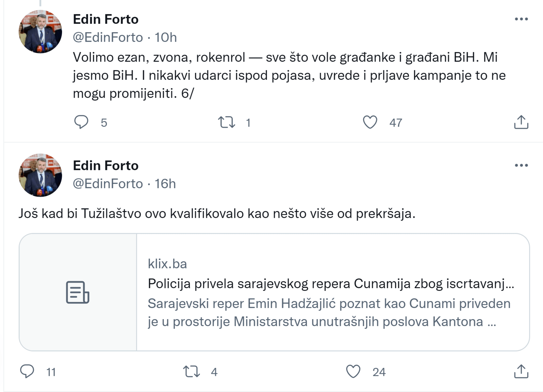Open more options on the 16h tweet
Viewport: 543px width, 392px height.
521,165
